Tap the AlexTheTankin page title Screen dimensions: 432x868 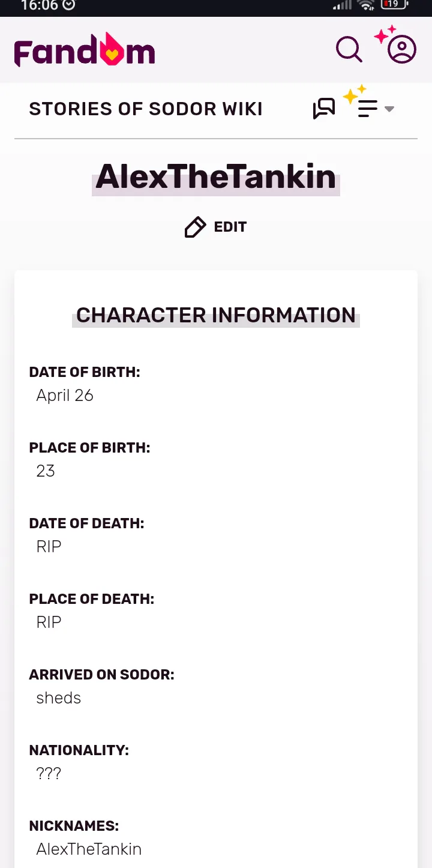point(216,176)
